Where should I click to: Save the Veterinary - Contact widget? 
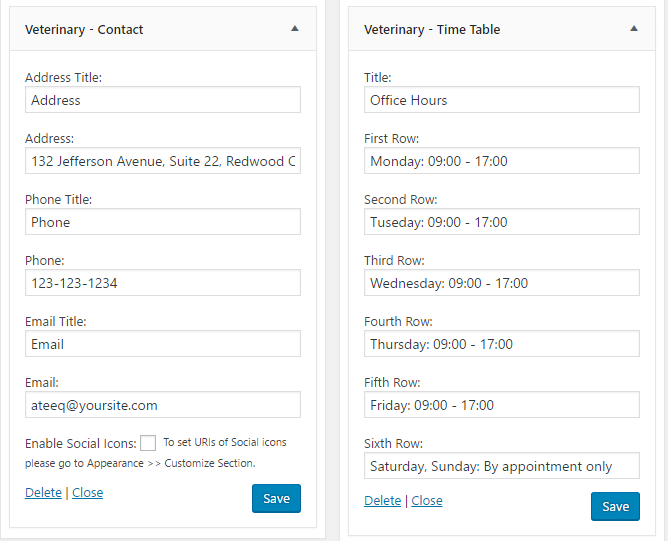(x=276, y=498)
